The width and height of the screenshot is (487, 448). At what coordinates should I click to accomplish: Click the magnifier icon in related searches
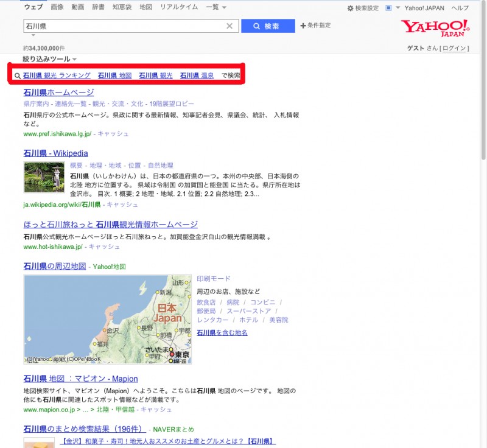18,76
